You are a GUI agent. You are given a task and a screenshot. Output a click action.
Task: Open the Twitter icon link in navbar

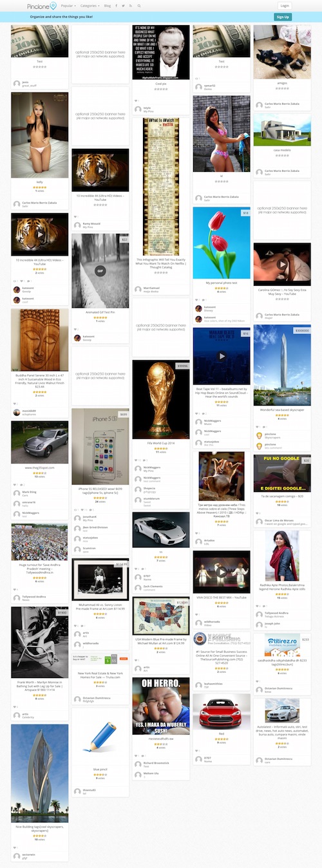coord(124,6)
